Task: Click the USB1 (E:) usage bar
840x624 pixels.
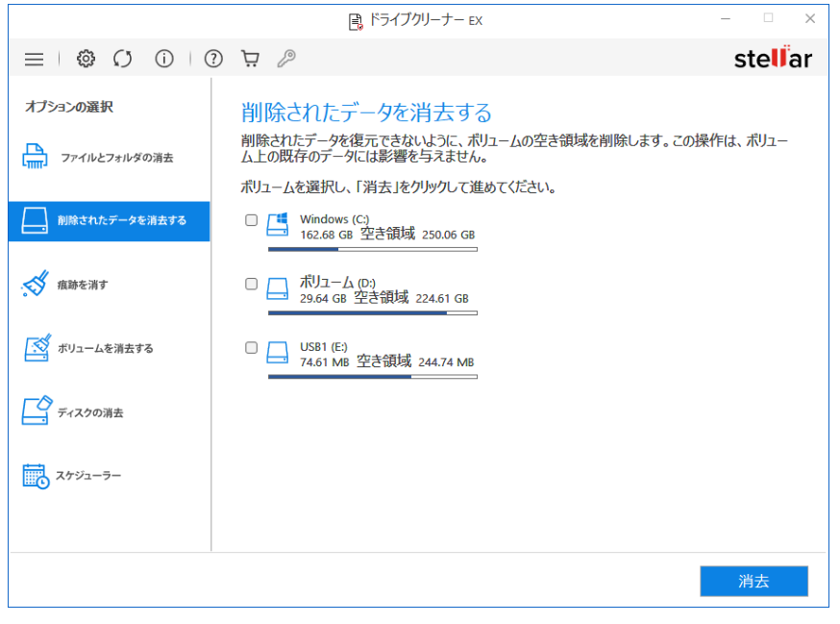Action: (372, 377)
